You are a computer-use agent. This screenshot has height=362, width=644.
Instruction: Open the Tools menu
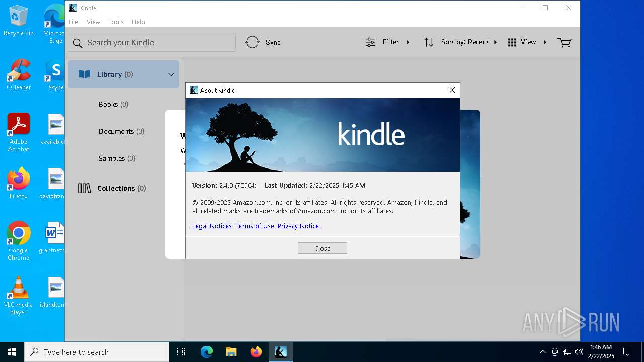point(116,22)
